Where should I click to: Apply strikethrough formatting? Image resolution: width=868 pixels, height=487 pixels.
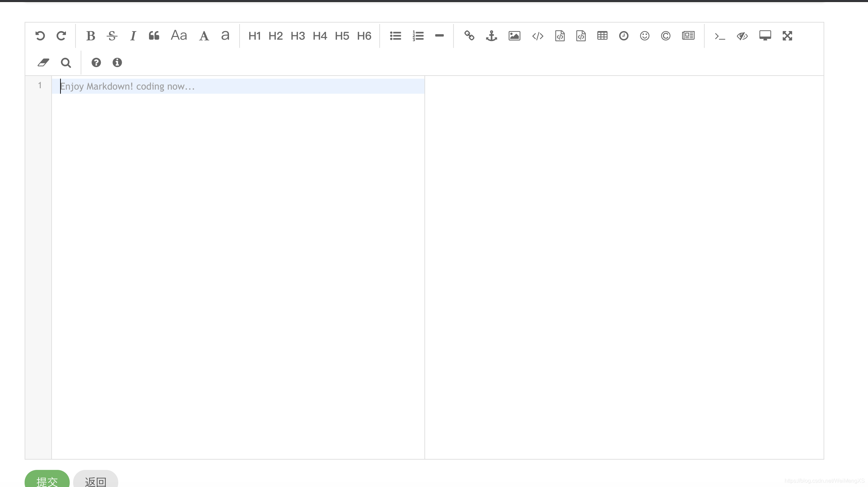pos(112,36)
